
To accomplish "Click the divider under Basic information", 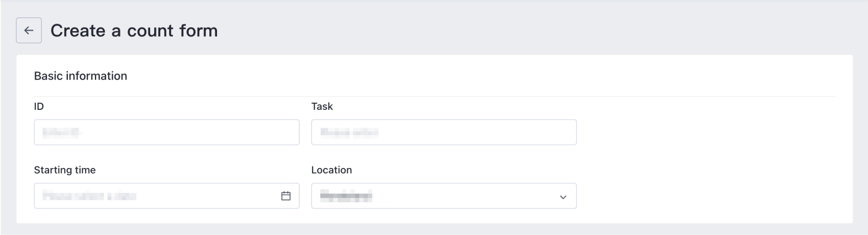I will (434, 96).
